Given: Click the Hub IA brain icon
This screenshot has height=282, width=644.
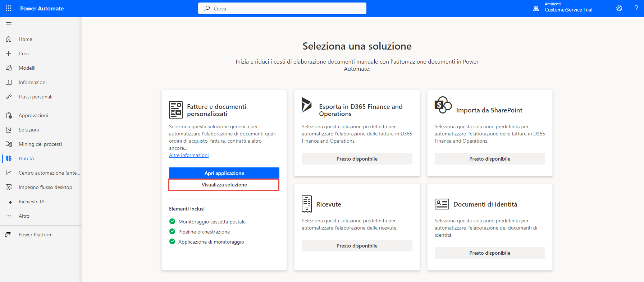Looking at the screenshot, I should click(x=9, y=158).
